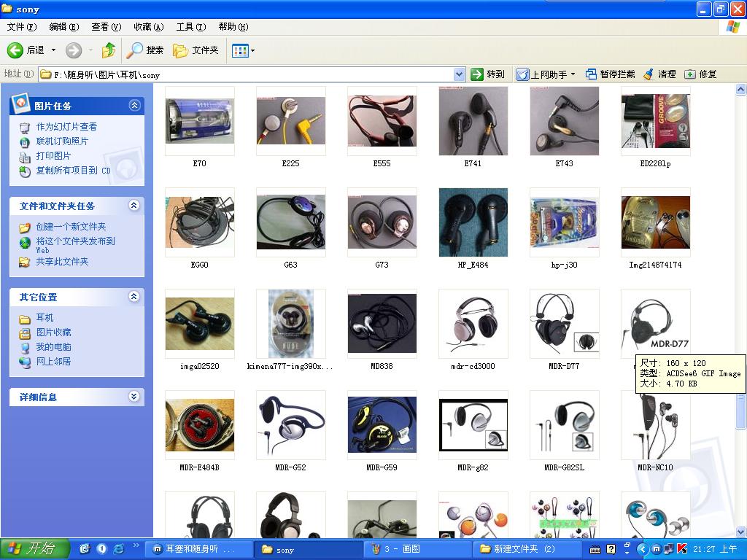Select the Img214874174 thumbnail
Image resolution: width=747 pixels, height=560 pixels.
(x=656, y=222)
